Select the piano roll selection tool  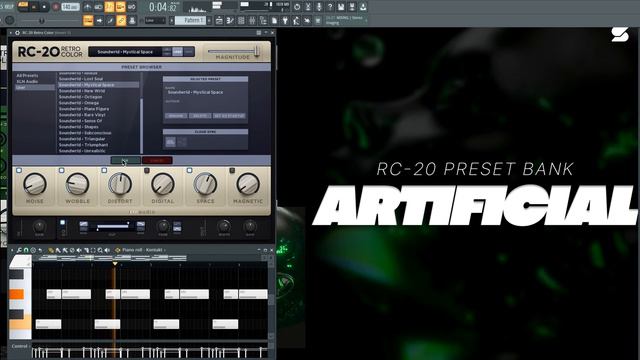point(93,250)
